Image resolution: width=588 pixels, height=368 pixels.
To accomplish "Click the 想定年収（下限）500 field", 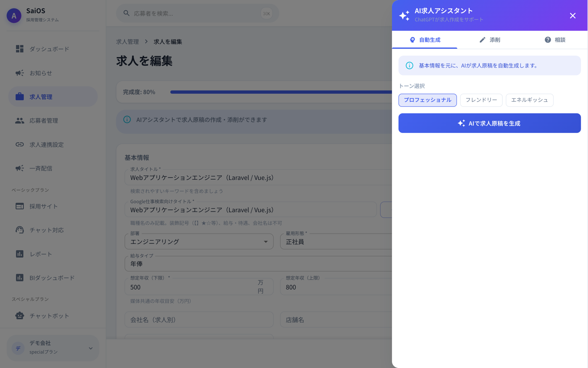I will click(199, 287).
